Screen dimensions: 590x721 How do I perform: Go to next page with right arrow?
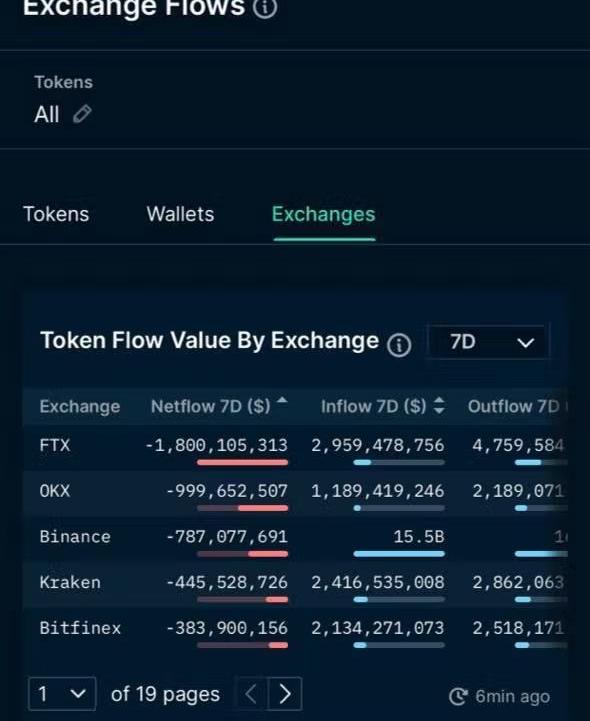[x=285, y=693]
